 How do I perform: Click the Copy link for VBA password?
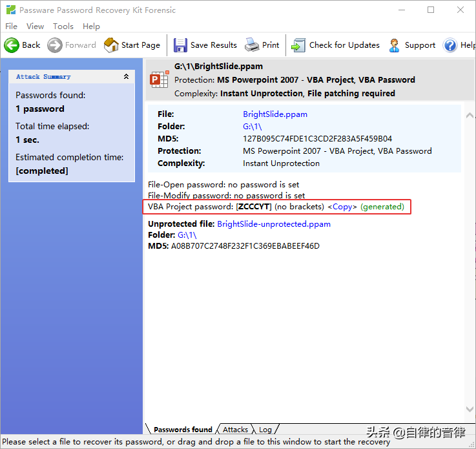[342, 207]
